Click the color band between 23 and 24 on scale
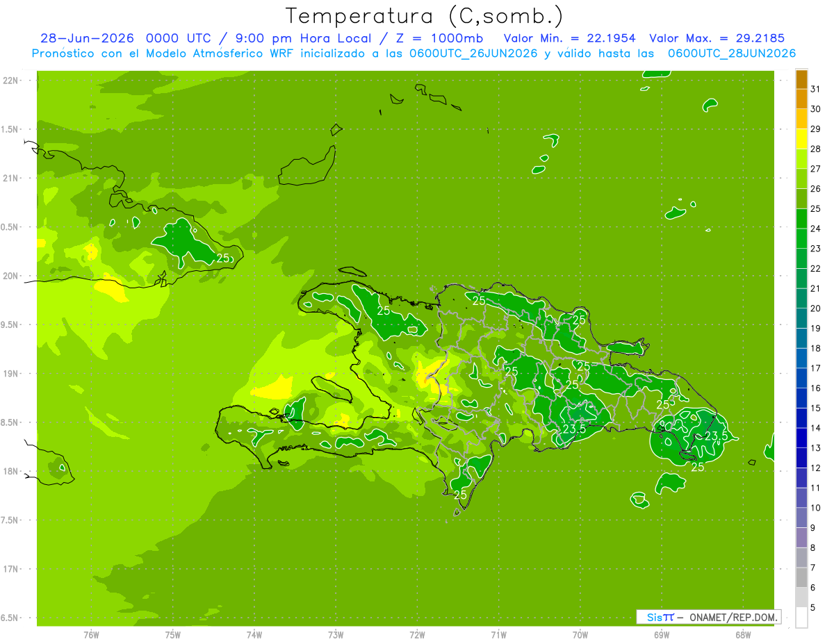The width and height of the screenshot is (834, 644). coord(801,238)
